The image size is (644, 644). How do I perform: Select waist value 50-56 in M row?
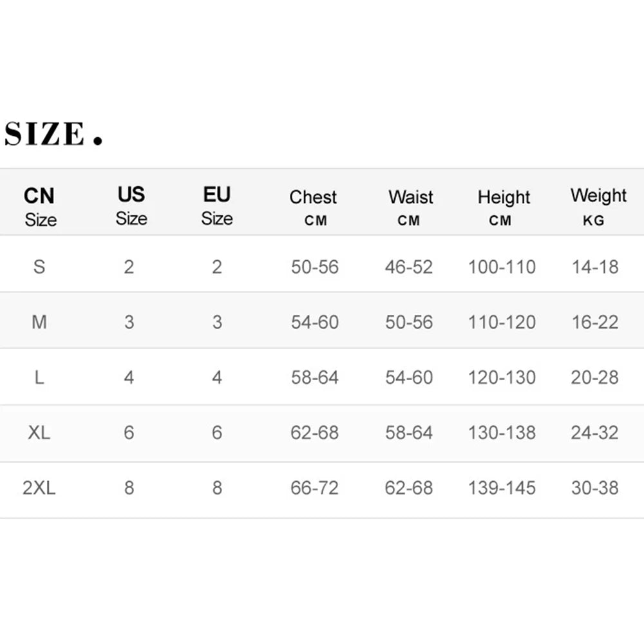[x=409, y=322]
